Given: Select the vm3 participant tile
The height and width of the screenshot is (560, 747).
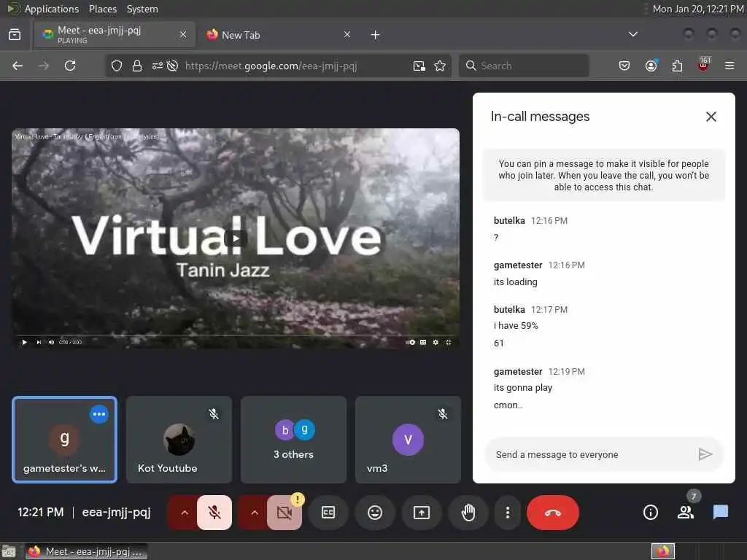Looking at the screenshot, I should [408, 440].
